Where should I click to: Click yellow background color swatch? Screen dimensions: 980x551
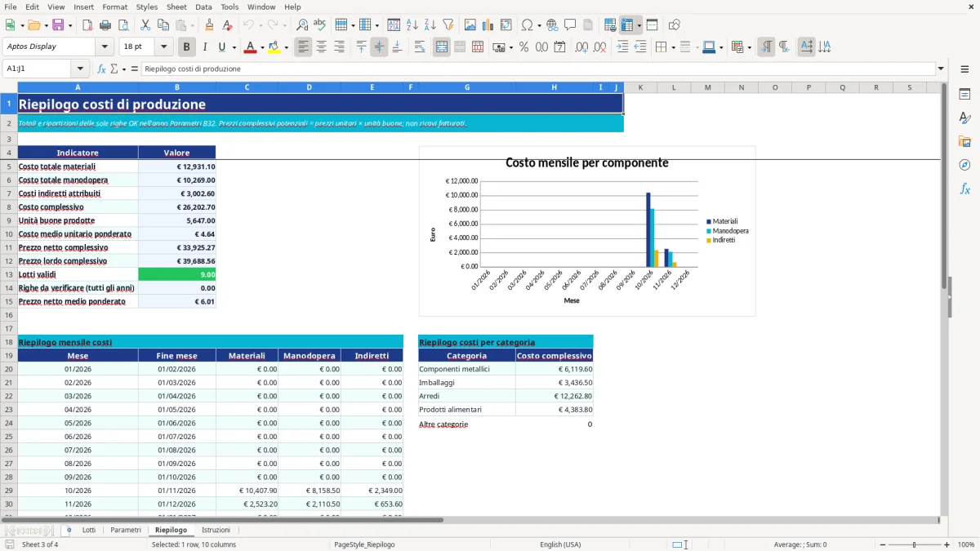[274, 47]
